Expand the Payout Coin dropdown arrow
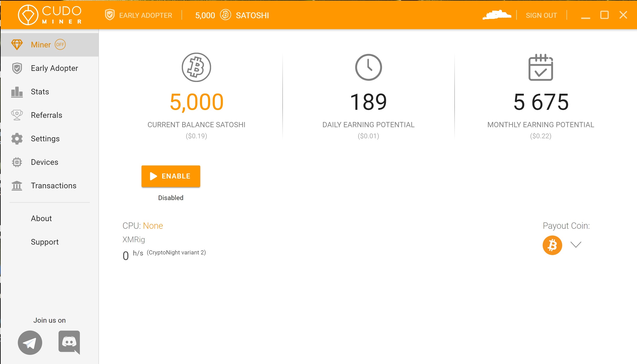The image size is (637, 364). [576, 244]
